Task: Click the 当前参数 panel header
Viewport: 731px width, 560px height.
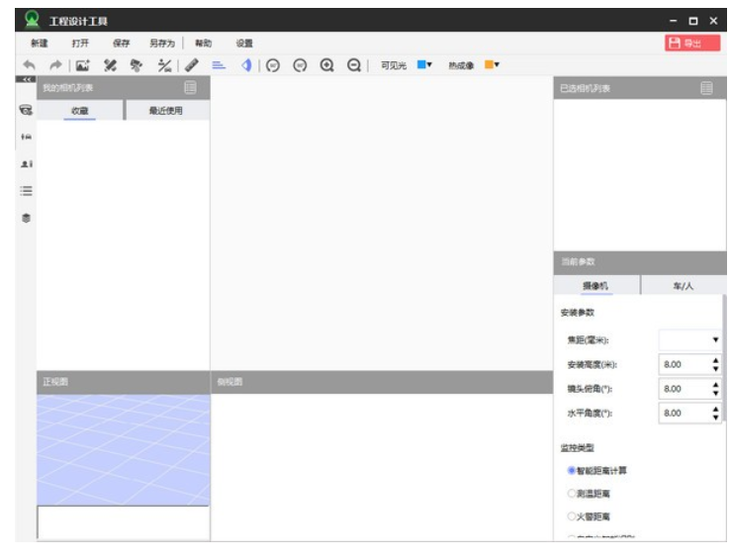Action: click(x=640, y=262)
